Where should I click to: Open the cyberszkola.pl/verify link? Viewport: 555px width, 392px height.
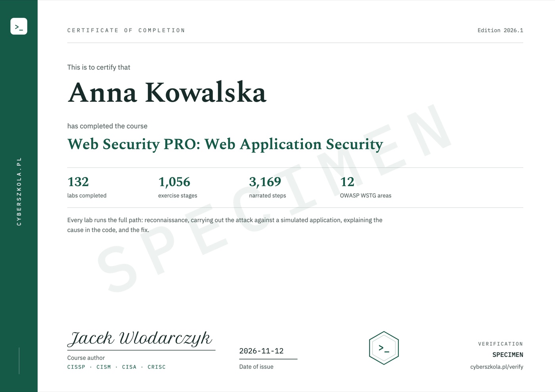(x=496, y=367)
